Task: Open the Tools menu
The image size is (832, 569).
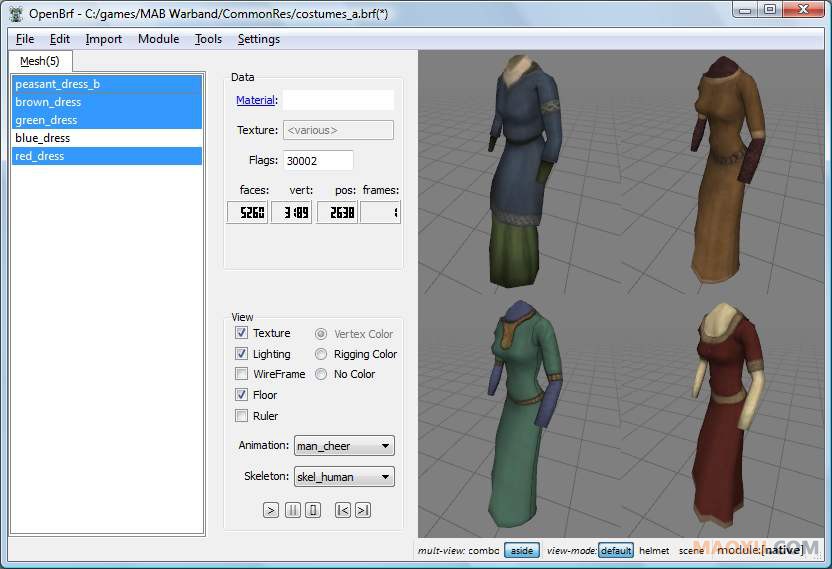Action: tap(208, 39)
